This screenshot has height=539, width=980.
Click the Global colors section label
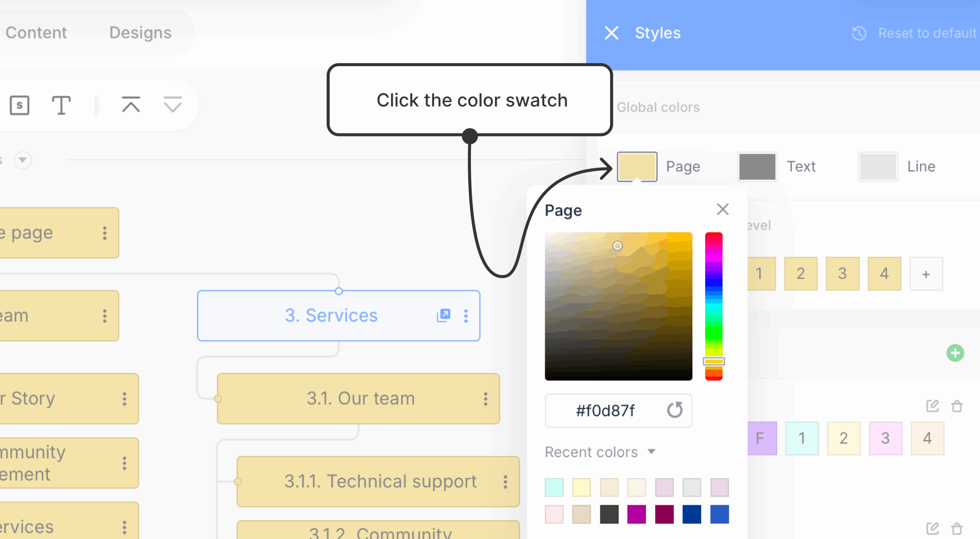(x=658, y=107)
